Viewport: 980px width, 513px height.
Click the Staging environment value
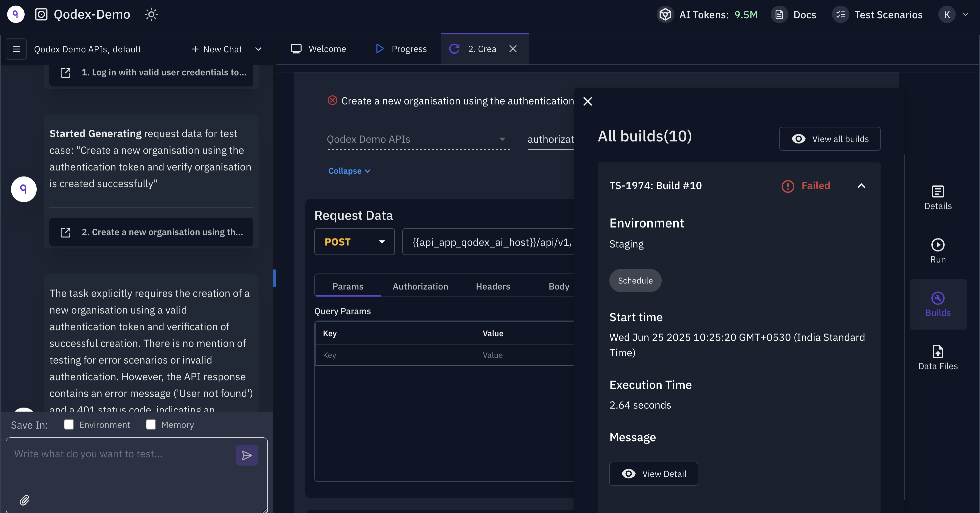pos(626,244)
